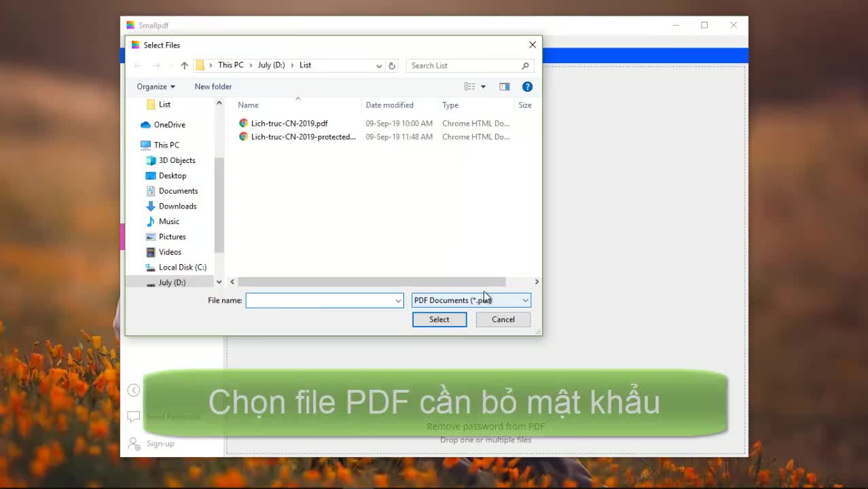This screenshot has height=489, width=868.
Task: Select file Lich-truc-CN-2019-protected
Action: [x=303, y=137]
